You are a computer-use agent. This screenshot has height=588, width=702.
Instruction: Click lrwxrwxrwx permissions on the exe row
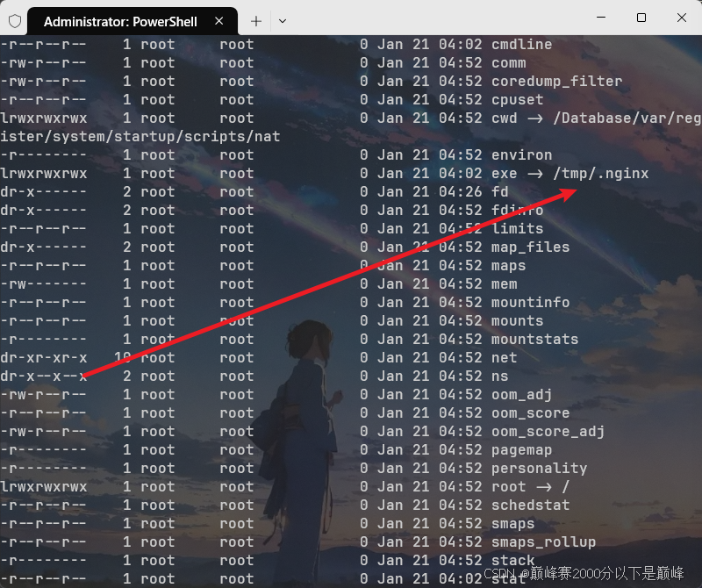click(x=43, y=173)
